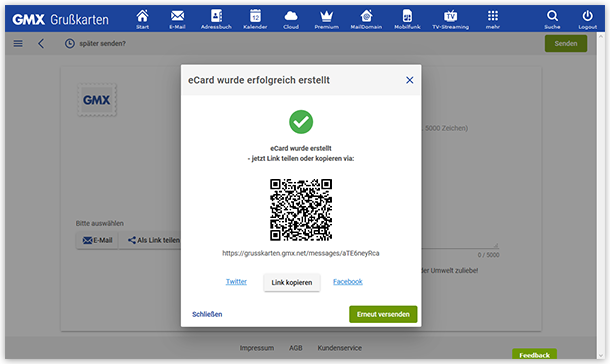Screen dimensions: 610x364
Task: Click the 0 / 5000 character counter
Action: pos(488,255)
